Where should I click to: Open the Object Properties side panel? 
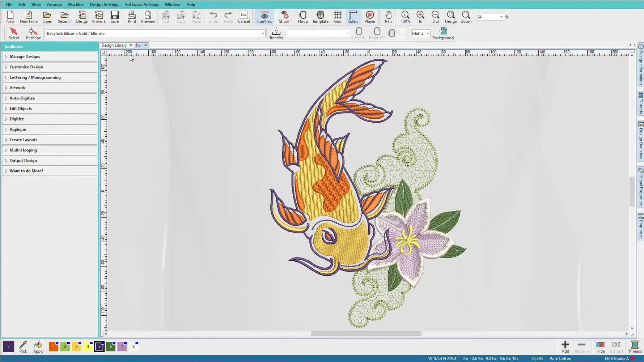point(641,187)
